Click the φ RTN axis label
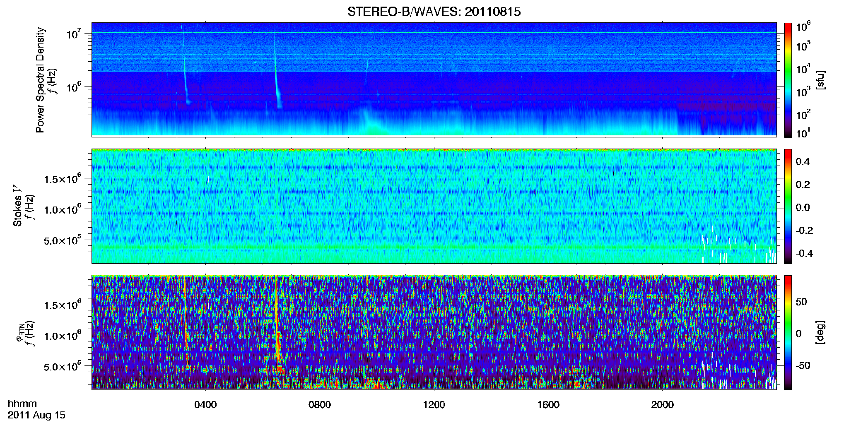The width and height of the screenshot is (868, 447). [19, 333]
